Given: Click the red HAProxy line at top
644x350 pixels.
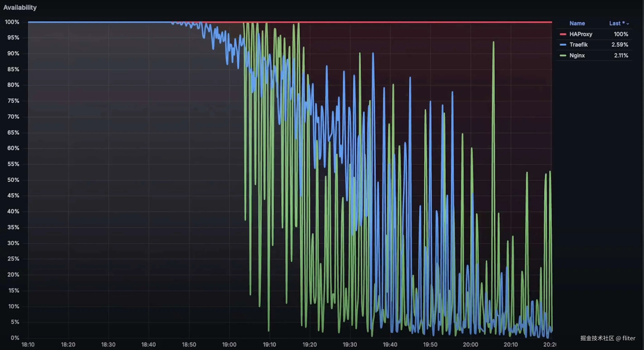Looking at the screenshot, I should pos(400,22).
